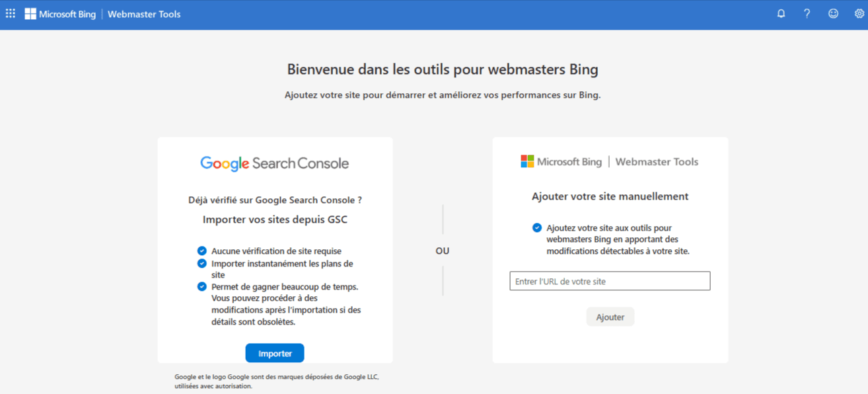The width and height of the screenshot is (868, 394).
Task: Click the checkmark beside "Permet de gagner beaucoup de temps"
Action: pyautogui.click(x=202, y=287)
